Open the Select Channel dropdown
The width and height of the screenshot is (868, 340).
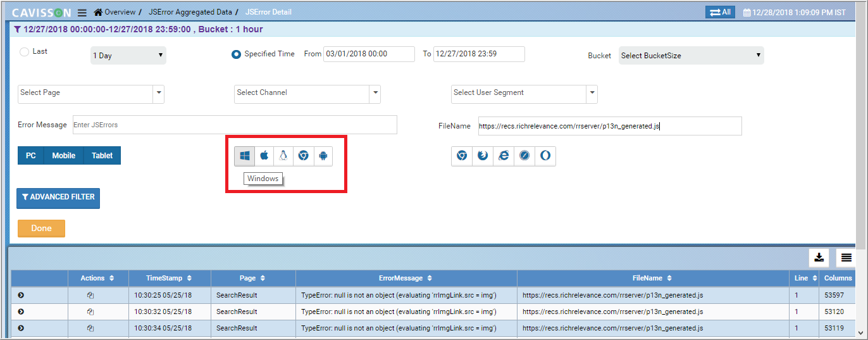(307, 94)
